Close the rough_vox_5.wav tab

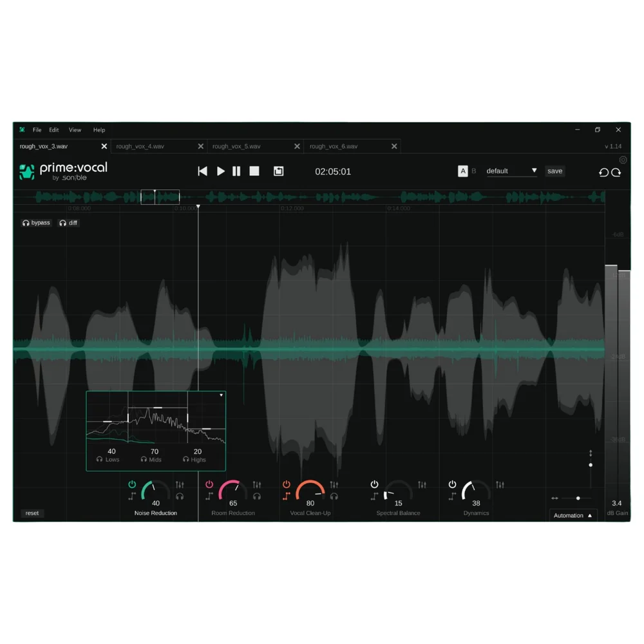(297, 146)
